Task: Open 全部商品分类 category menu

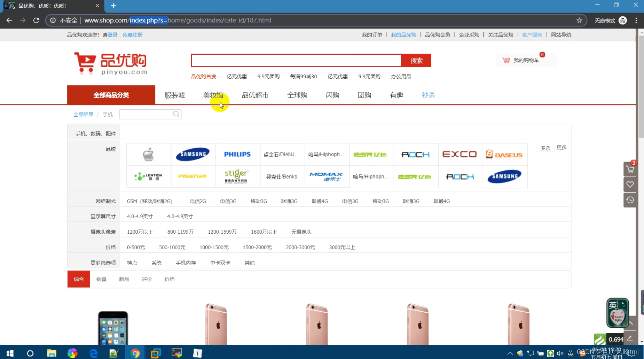Action: pos(111,95)
